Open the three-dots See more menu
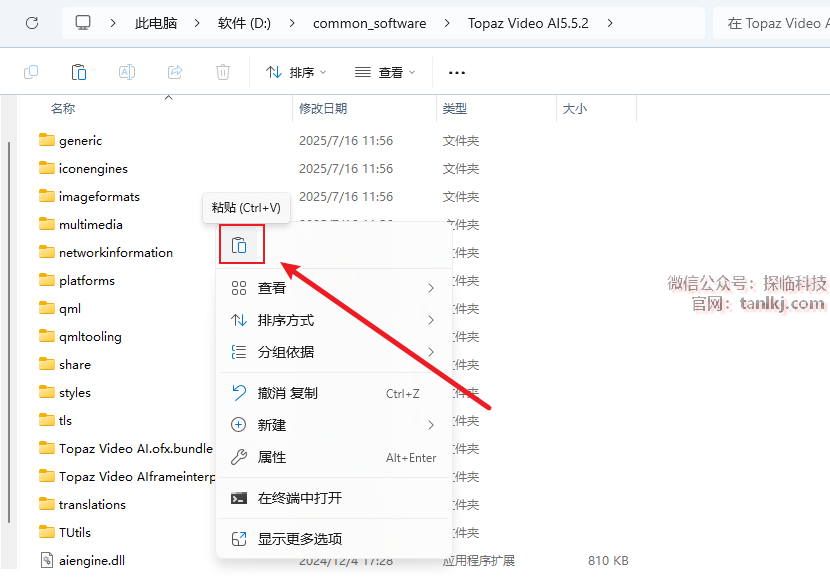The width and height of the screenshot is (830, 579). pos(456,73)
